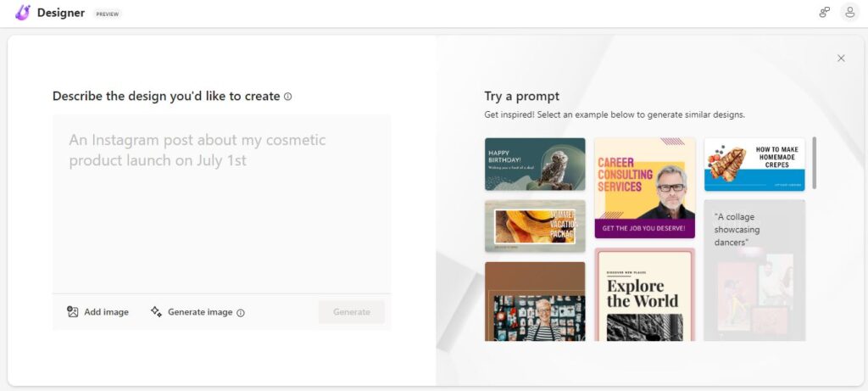Select 'A collage showcasing dancers' example

(754, 271)
